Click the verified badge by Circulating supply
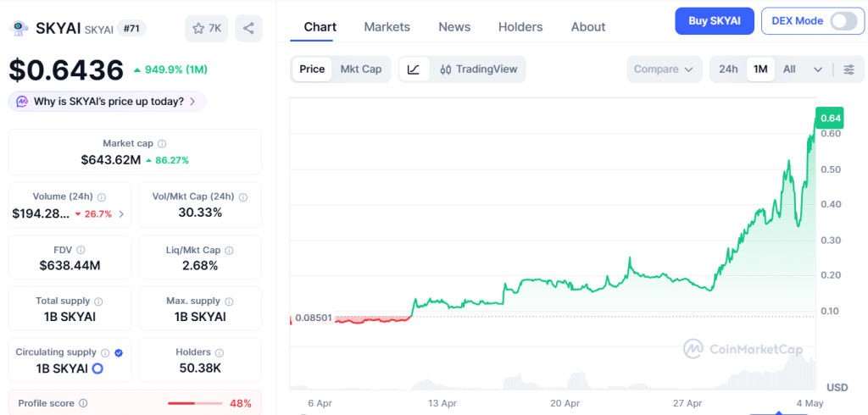 [119, 352]
